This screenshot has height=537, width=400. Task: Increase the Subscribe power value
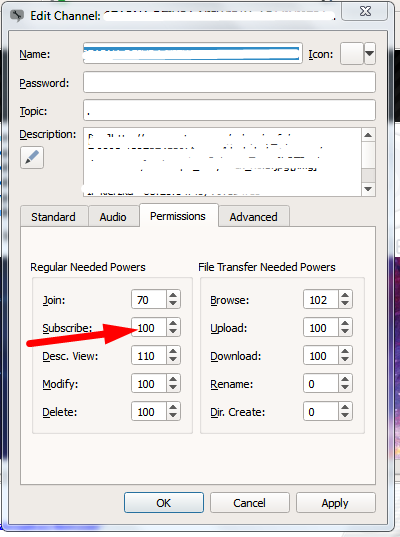173,323
